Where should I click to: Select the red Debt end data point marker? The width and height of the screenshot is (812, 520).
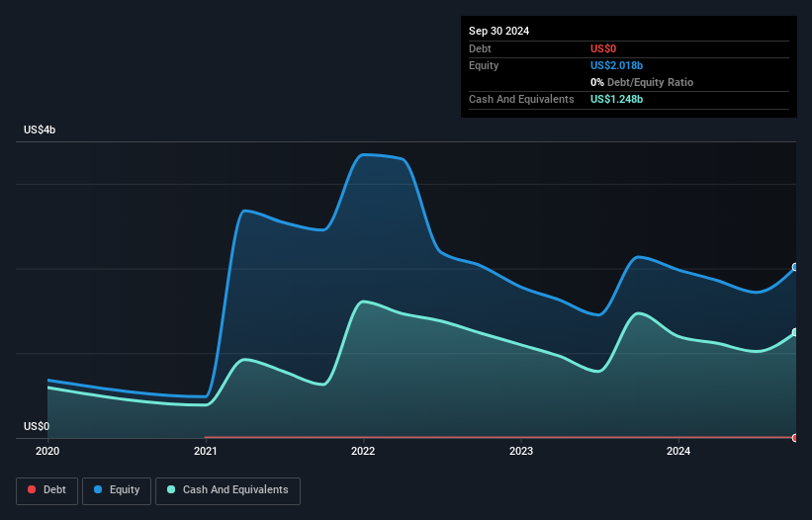point(795,438)
